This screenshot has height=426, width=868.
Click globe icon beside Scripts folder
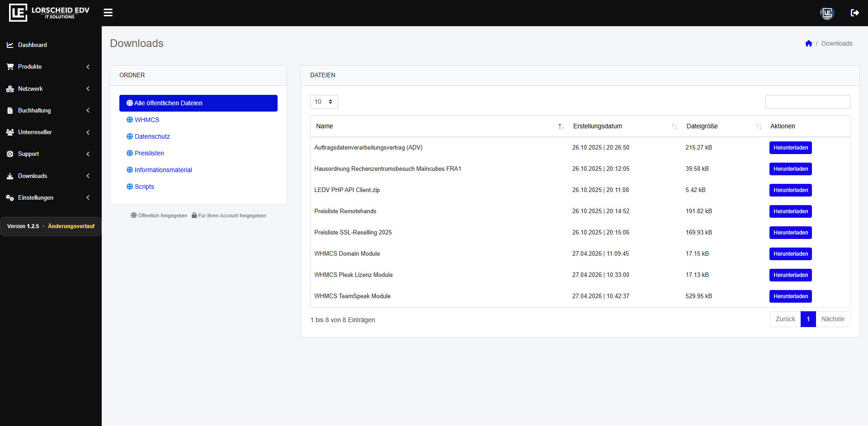(130, 187)
